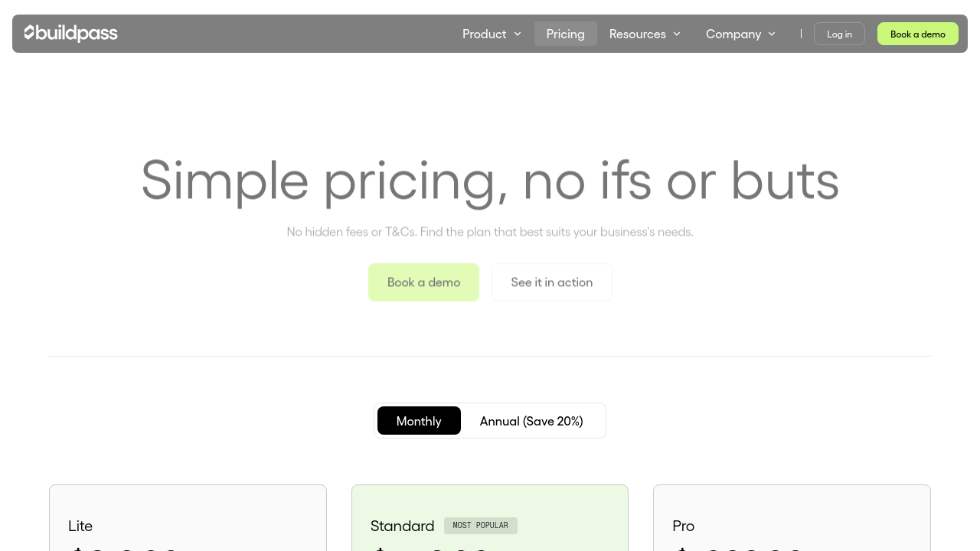This screenshot has width=980, height=551.
Task: Click the Lite plan heading
Action: [80, 526]
